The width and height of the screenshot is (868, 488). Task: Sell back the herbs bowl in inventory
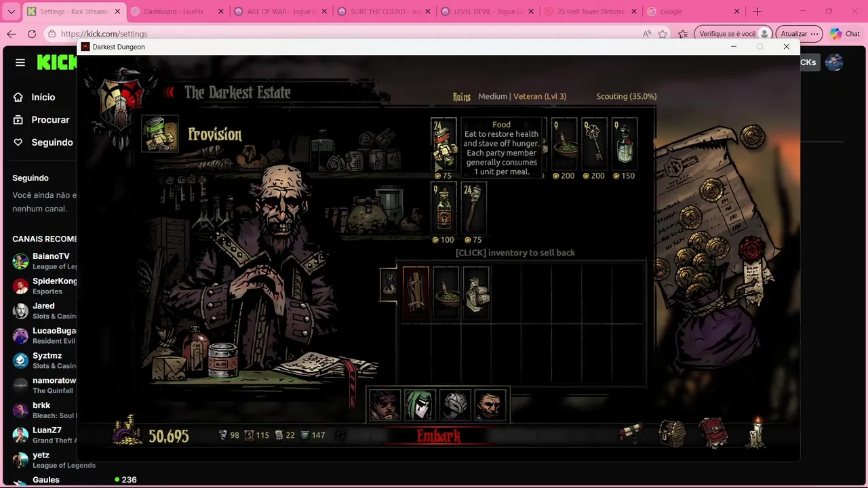[x=446, y=293]
